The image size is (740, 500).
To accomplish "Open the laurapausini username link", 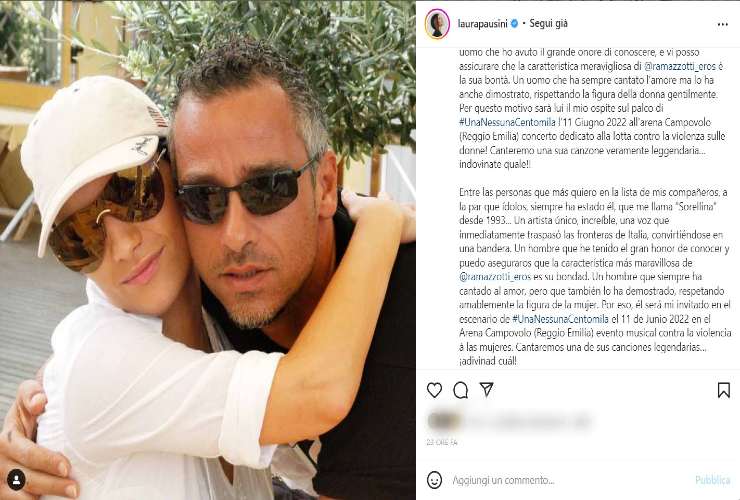I will pyautogui.click(x=482, y=23).
